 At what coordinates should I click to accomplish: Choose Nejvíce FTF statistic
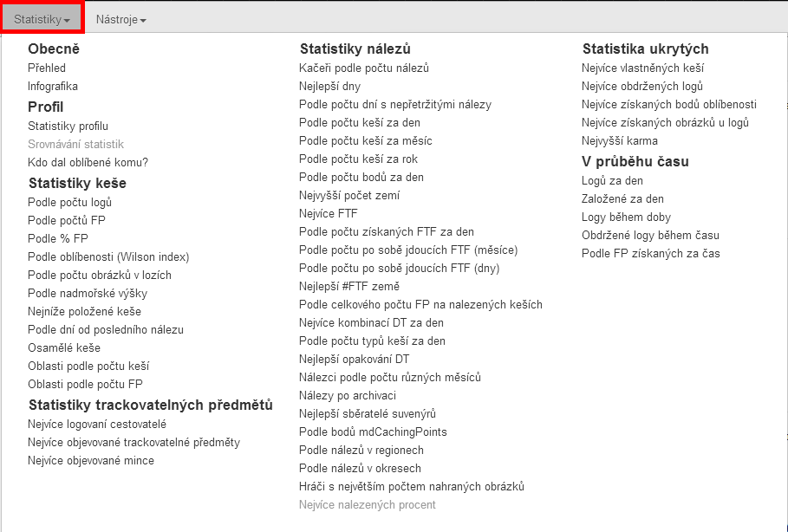click(329, 213)
